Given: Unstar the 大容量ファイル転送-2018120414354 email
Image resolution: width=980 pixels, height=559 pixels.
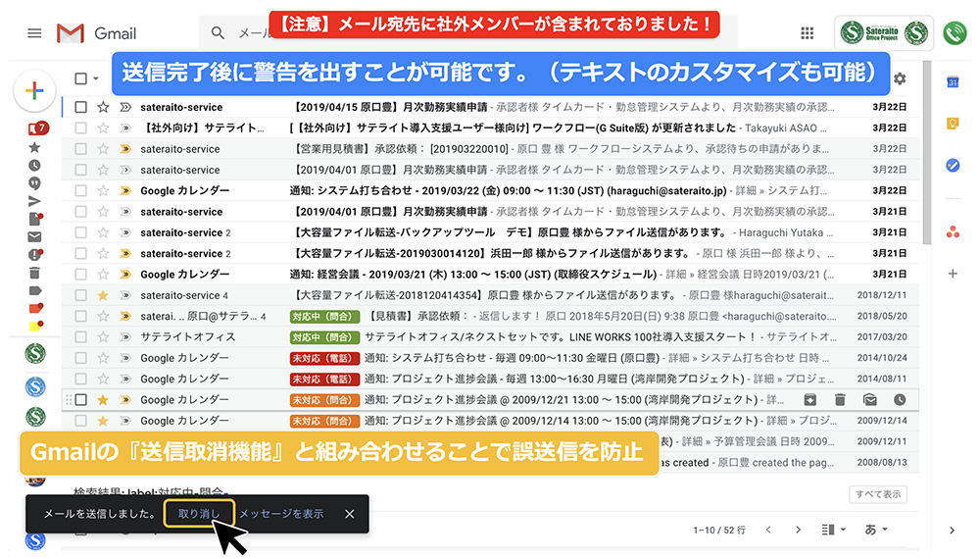Looking at the screenshot, I should click(x=103, y=295).
